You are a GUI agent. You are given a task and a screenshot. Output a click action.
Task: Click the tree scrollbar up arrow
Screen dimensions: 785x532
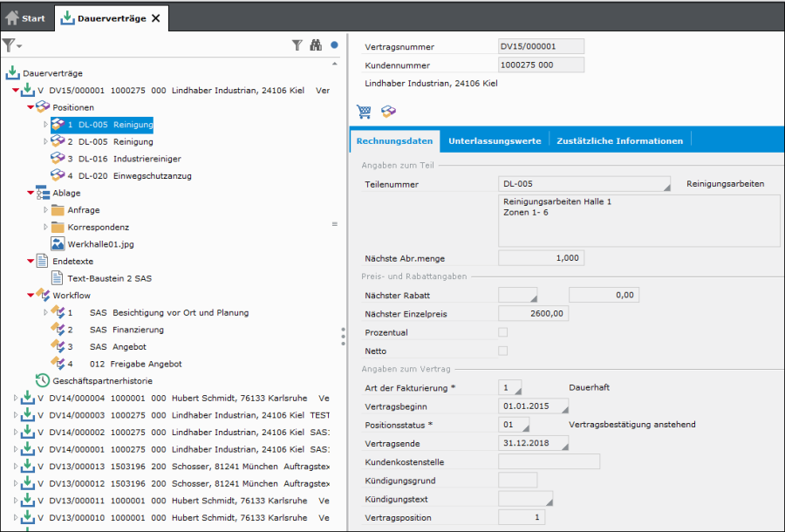click(334, 64)
